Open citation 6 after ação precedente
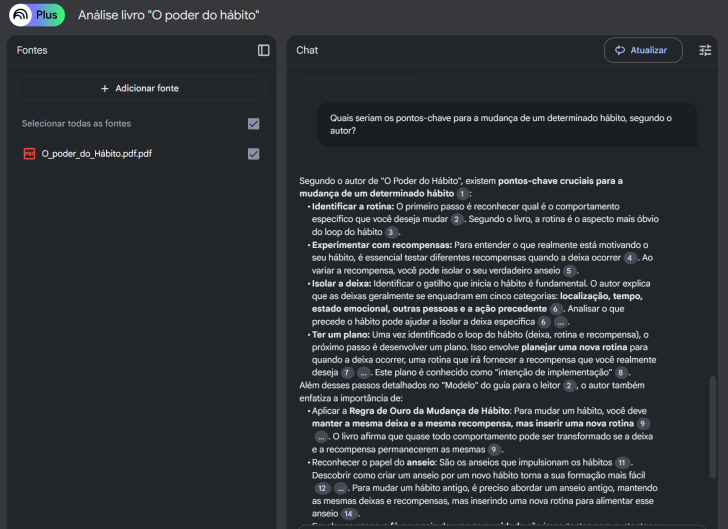 pyautogui.click(x=555, y=309)
